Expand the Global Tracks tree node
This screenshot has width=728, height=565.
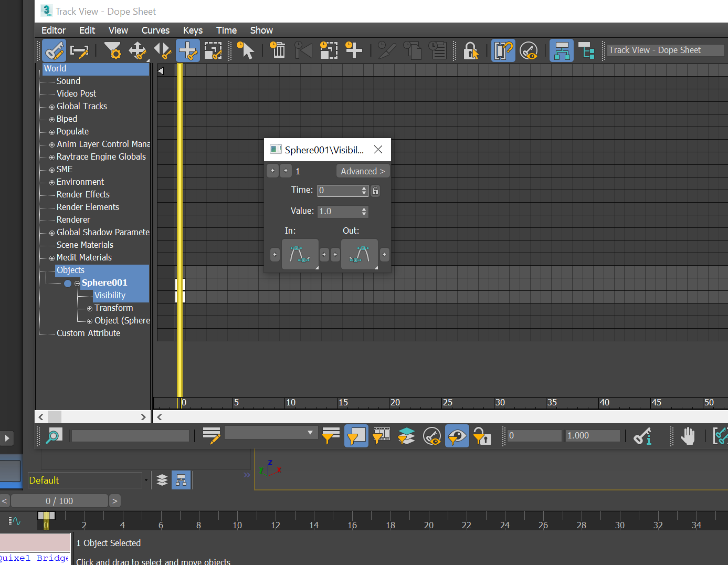point(52,107)
